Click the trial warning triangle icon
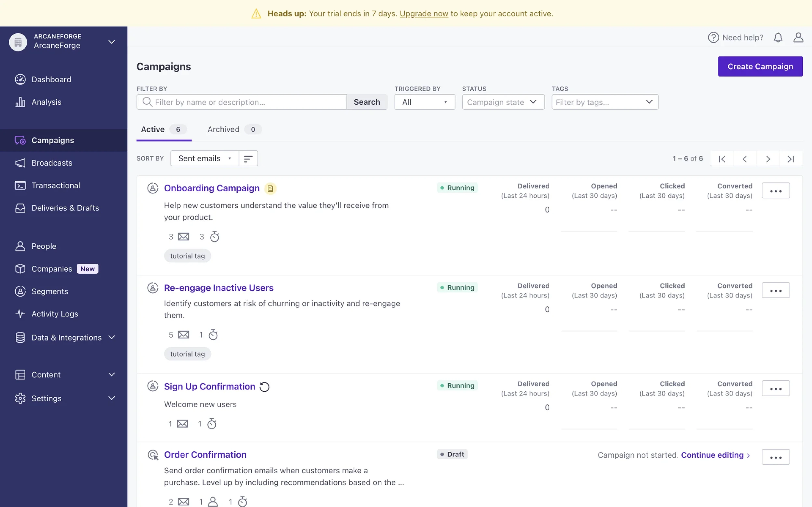The image size is (812, 507). click(256, 13)
